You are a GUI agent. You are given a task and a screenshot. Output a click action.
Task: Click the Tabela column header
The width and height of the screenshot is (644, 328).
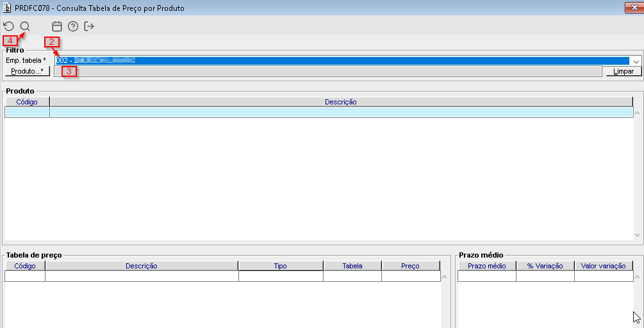(352, 266)
